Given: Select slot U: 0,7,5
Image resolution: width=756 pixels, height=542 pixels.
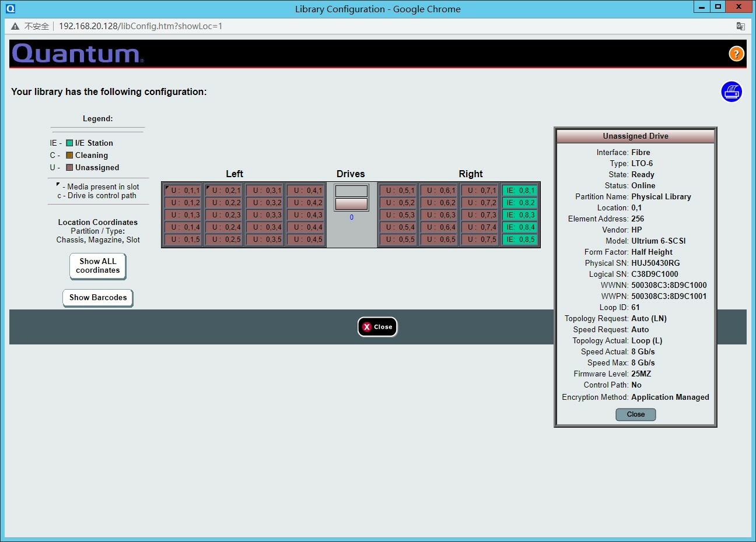Looking at the screenshot, I should point(480,240).
